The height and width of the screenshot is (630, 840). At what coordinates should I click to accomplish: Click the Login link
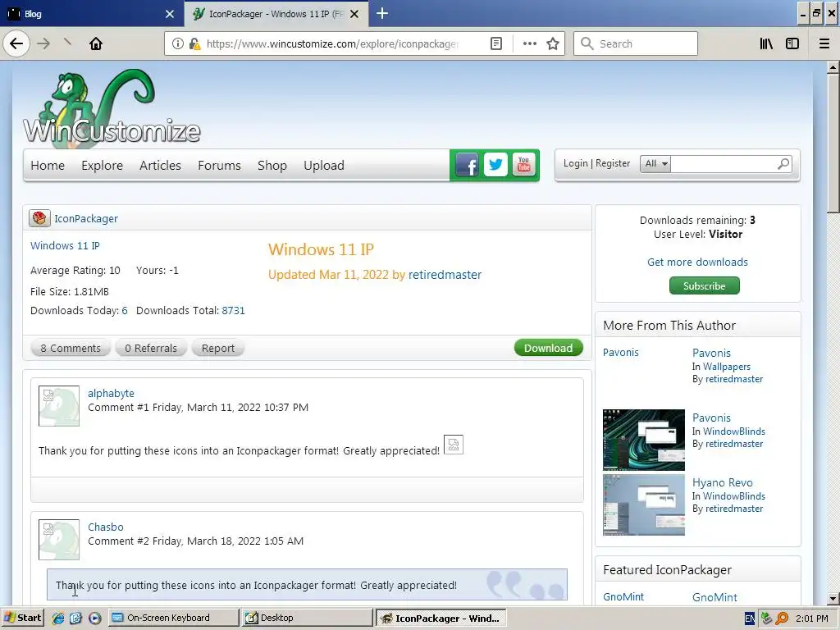coord(575,163)
